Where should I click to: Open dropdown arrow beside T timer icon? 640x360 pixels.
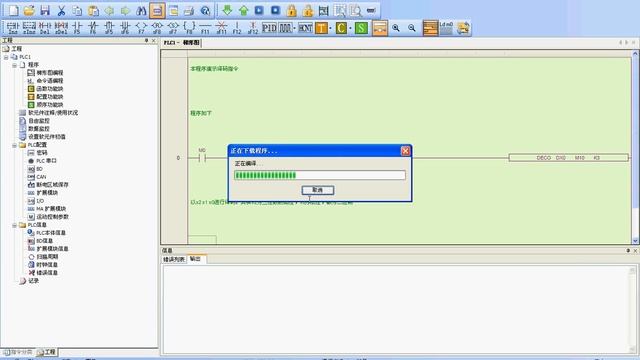331,28
